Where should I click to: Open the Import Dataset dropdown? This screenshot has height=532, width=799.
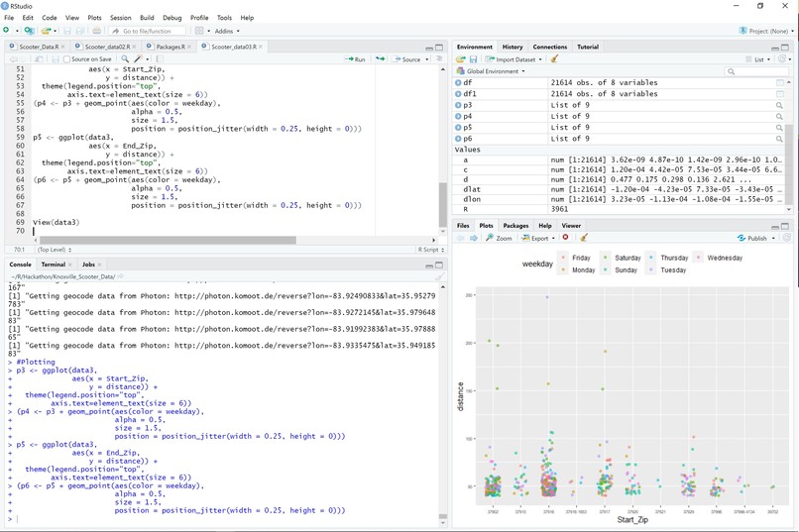(x=514, y=59)
